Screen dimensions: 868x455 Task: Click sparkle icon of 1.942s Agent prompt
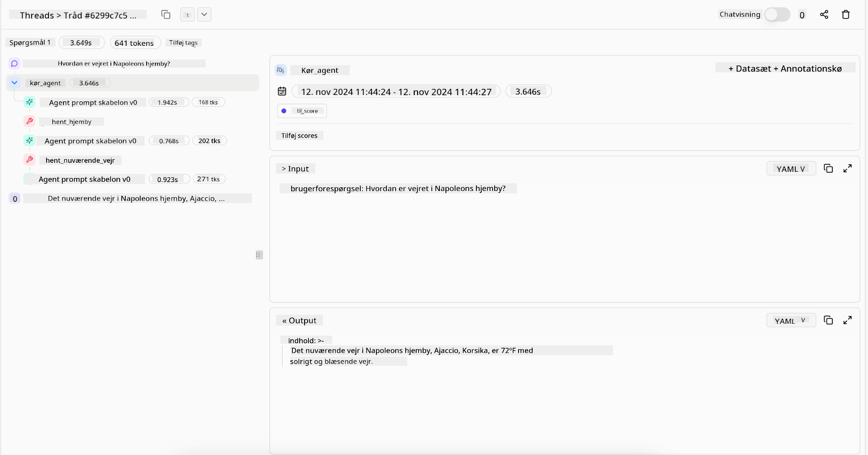pos(29,102)
